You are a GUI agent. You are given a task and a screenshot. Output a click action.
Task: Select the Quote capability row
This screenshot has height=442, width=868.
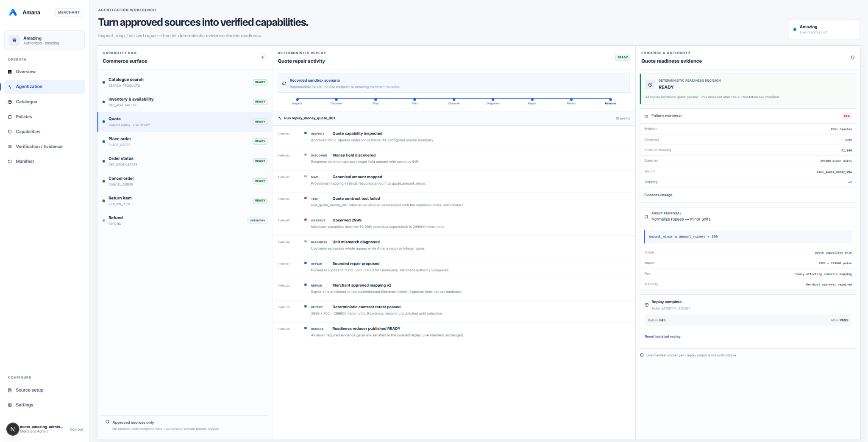185,122
